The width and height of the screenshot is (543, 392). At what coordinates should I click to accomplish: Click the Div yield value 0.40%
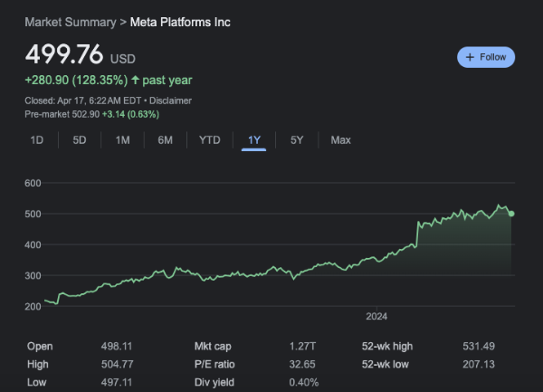pyautogui.click(x=304, y=382)
